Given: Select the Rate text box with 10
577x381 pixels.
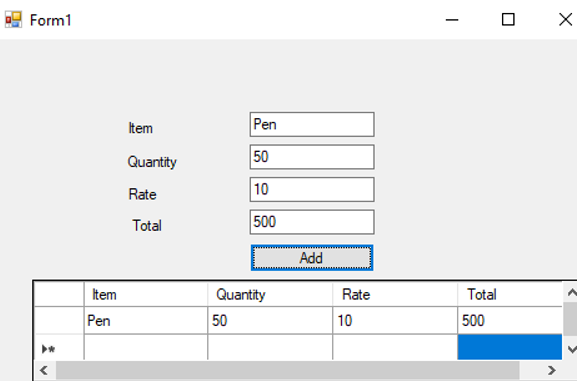Looking at the screenshot, I should (x=312, y=189).
